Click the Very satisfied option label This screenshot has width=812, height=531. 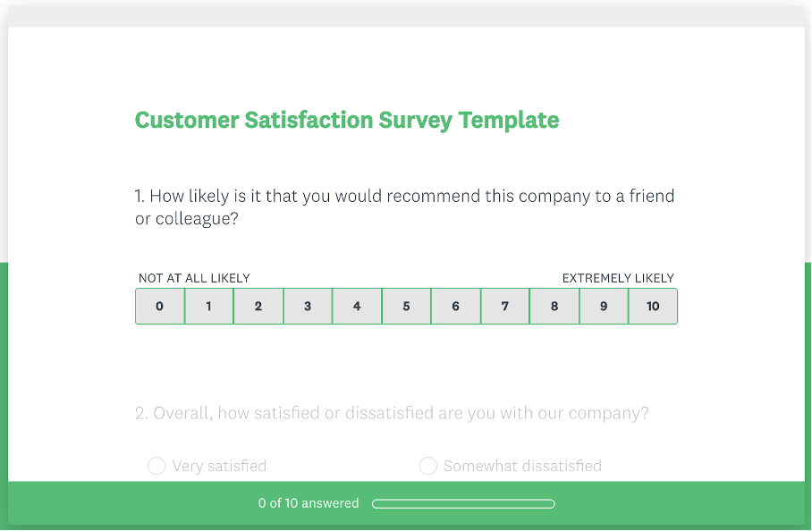pos(219,466)
